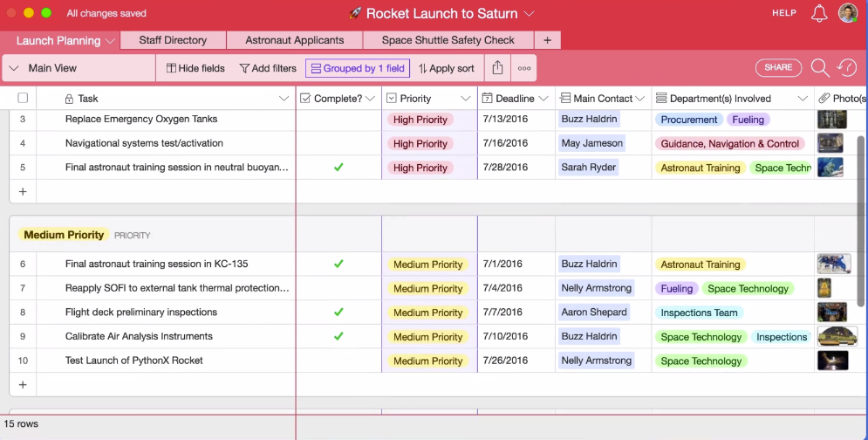Click the Medium Priority yellow group label
868x440 pixels.
[64, 235]
